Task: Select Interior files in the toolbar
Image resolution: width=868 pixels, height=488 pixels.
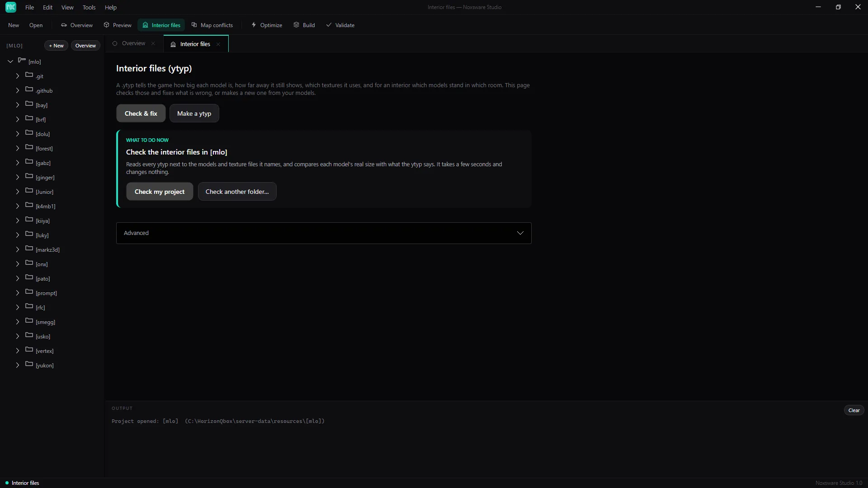Action: (161, 25)
